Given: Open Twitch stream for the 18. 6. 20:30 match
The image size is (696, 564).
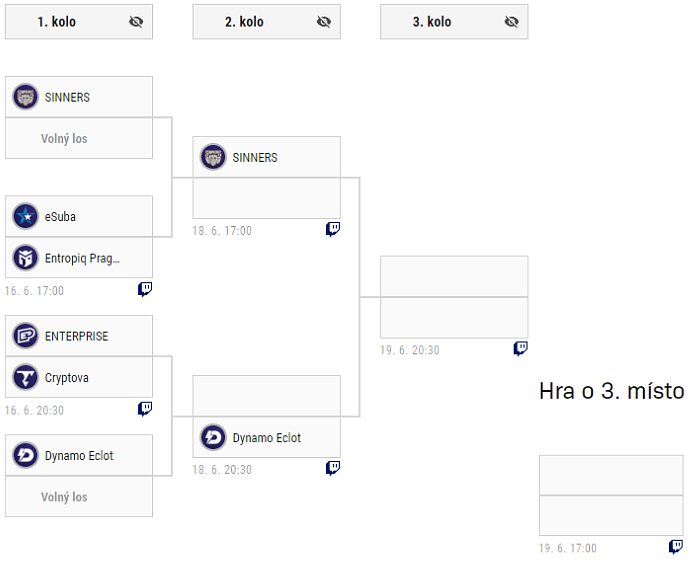Looking at the screenshot, I should (x=333, y=468).
